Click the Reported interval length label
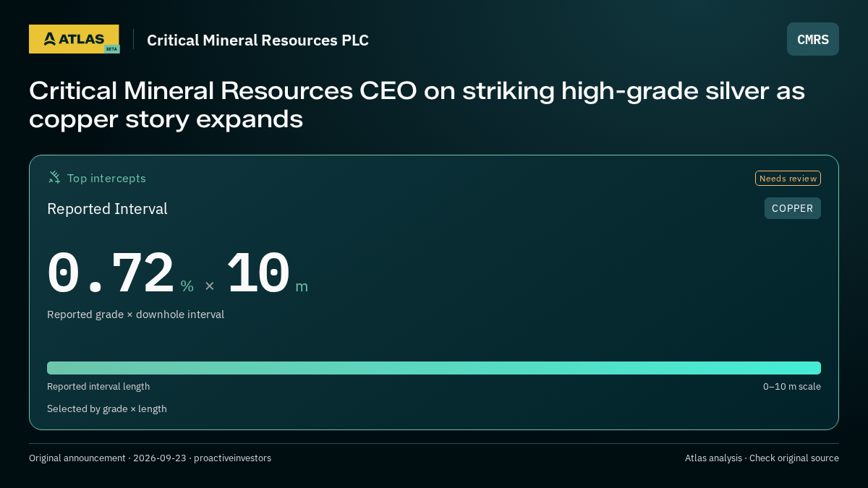868x488 pixels. (x=98, y=387)
